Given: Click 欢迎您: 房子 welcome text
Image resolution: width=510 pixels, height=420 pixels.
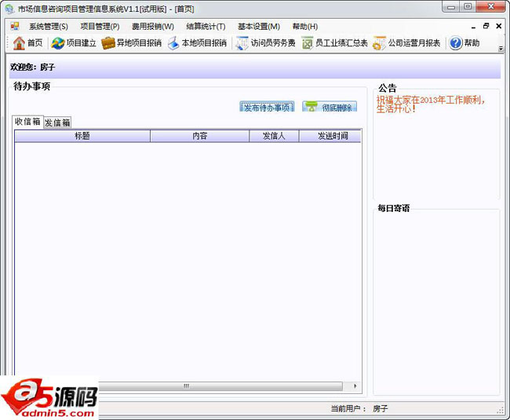Looking at the screenshot, I should (x=32, y=67).
